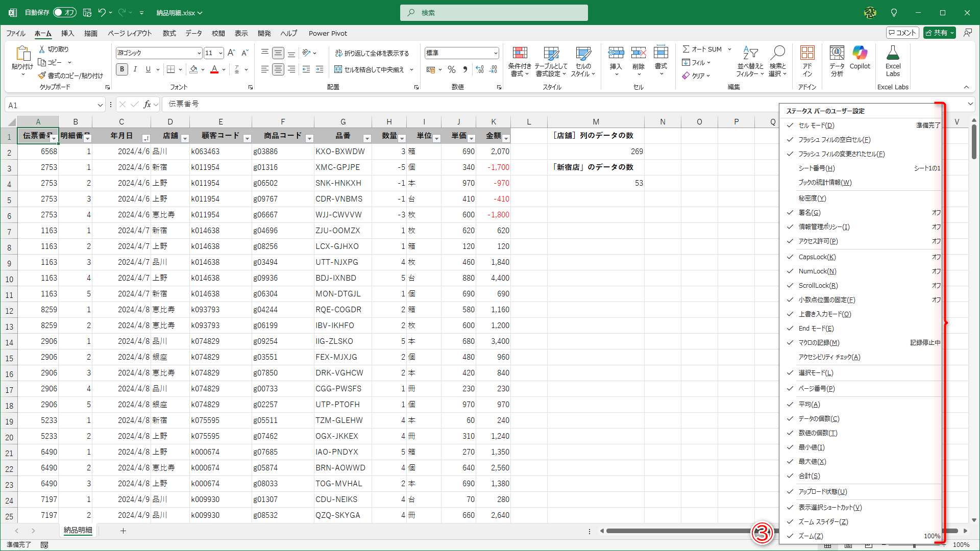Toggle the 合計(S) status bar option

(810, 475)
